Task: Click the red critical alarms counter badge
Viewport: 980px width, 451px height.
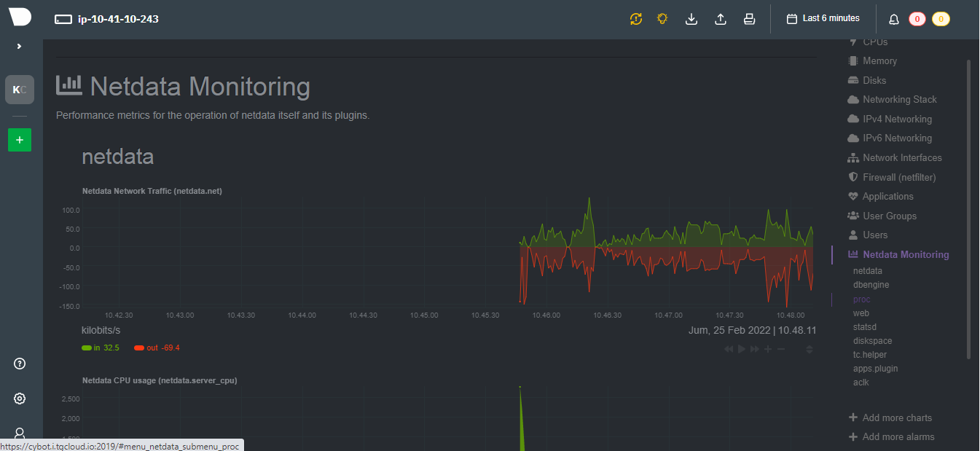Action: pyautogui.click(x=917, y=19)
